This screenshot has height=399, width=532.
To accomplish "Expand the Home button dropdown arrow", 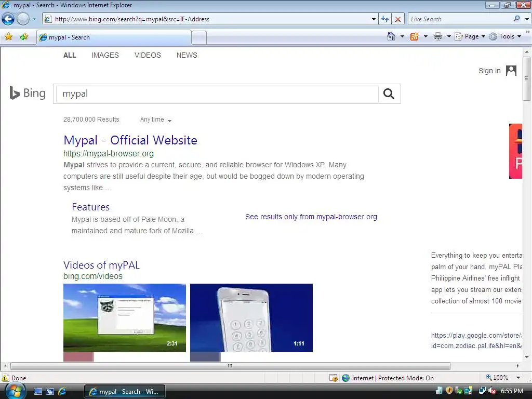I will (403, 36).
